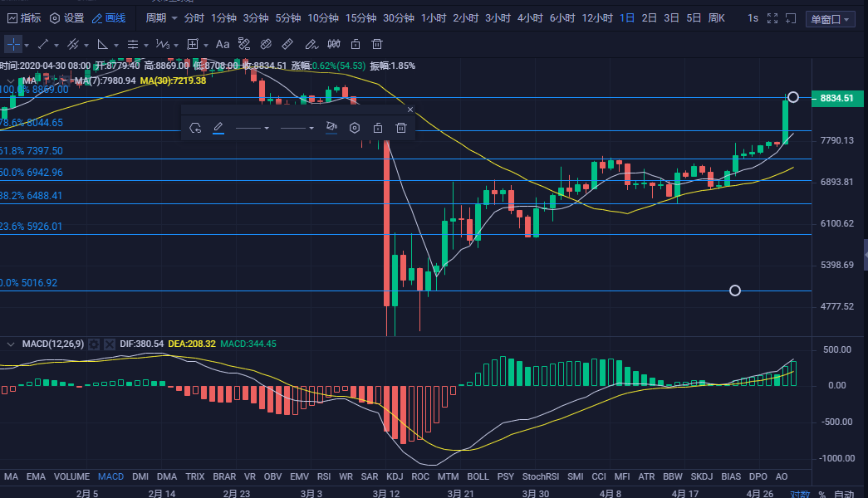Select the rectangle annotation tool
This screenshot has width=868, height=498.
pos(193,44)
